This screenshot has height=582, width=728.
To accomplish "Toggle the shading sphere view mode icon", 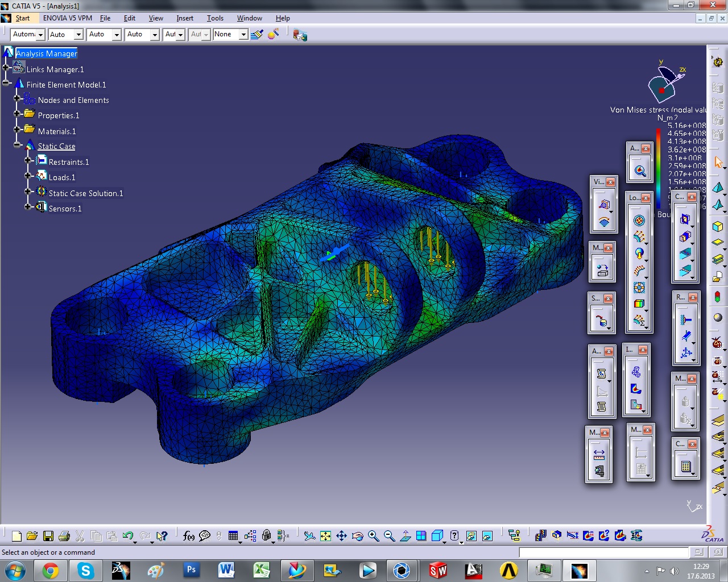I will [x=718, y=317].
